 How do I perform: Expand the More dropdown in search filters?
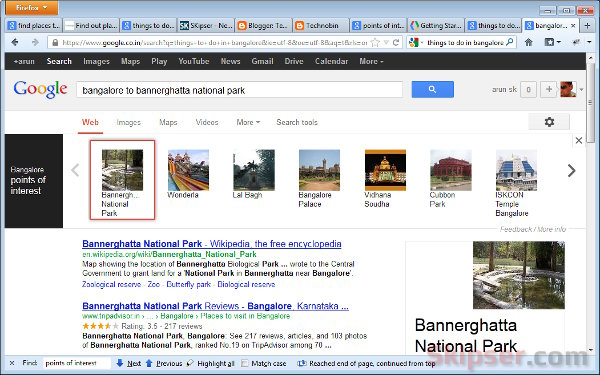pyautogui.click(x=248, y=122)
